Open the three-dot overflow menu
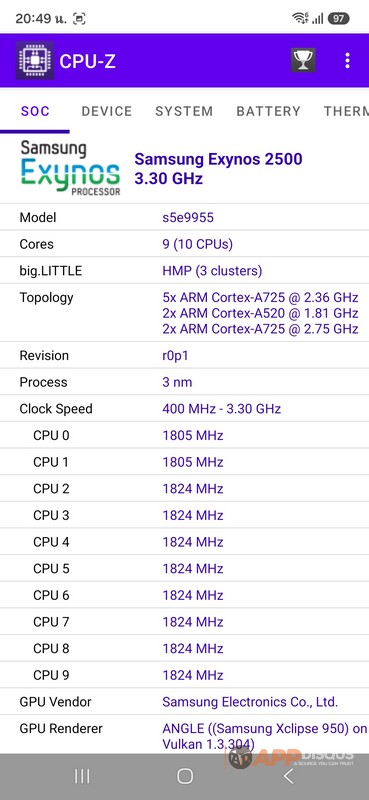Image resolution: width=369 pixels, height=800 pixels. point(347,60)
